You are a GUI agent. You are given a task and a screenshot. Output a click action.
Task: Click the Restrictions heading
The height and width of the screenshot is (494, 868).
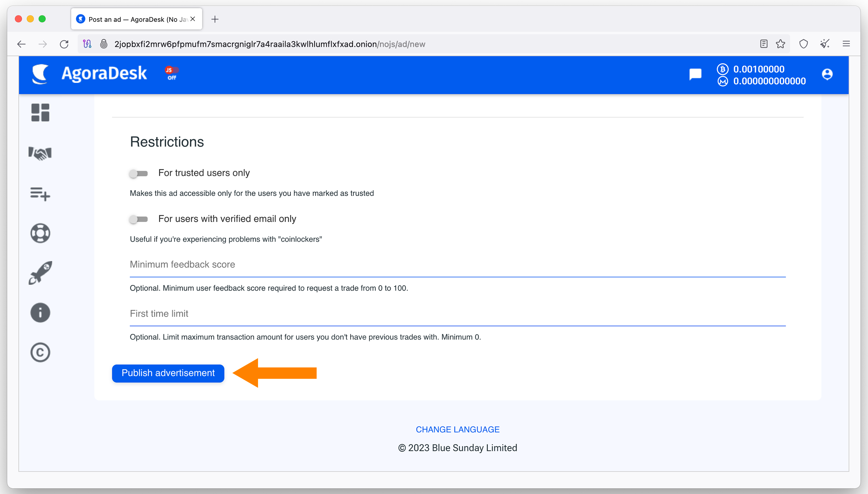click(167, 142)
